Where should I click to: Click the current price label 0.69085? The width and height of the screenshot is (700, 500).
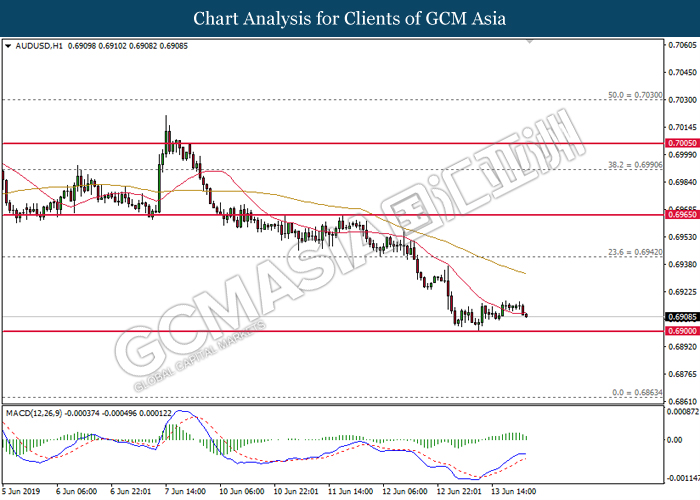click(x=682, y=317)
